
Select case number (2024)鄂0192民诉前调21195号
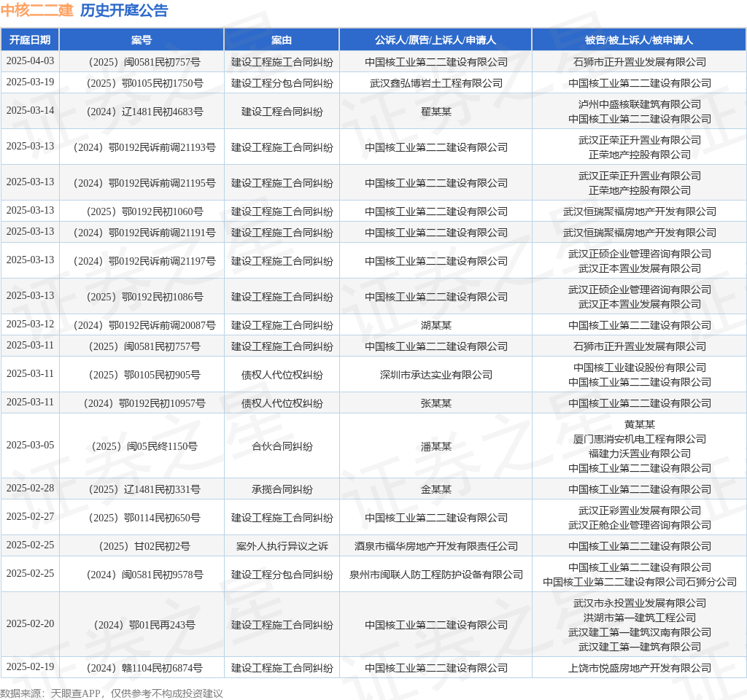click(145, 183)
